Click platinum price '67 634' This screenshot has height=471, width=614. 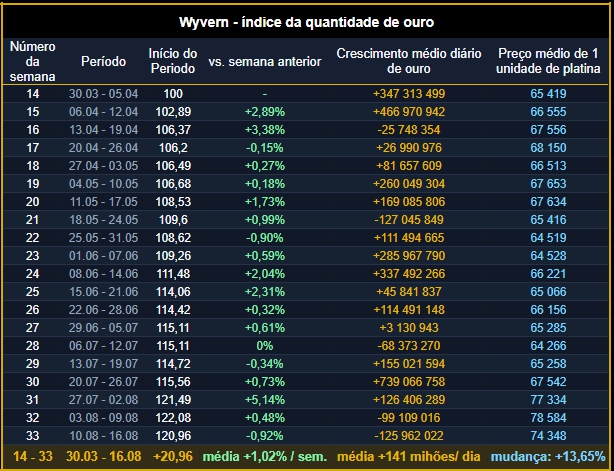click(548, 202)
